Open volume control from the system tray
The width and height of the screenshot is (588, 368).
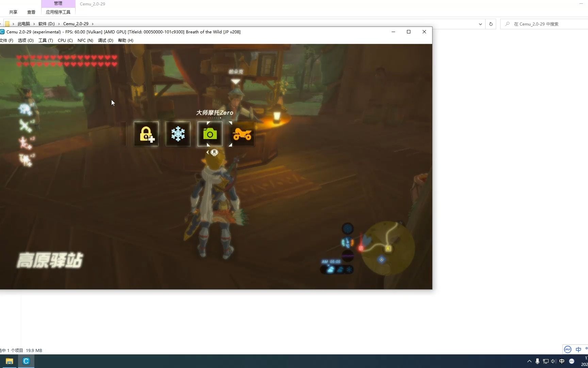554,361
